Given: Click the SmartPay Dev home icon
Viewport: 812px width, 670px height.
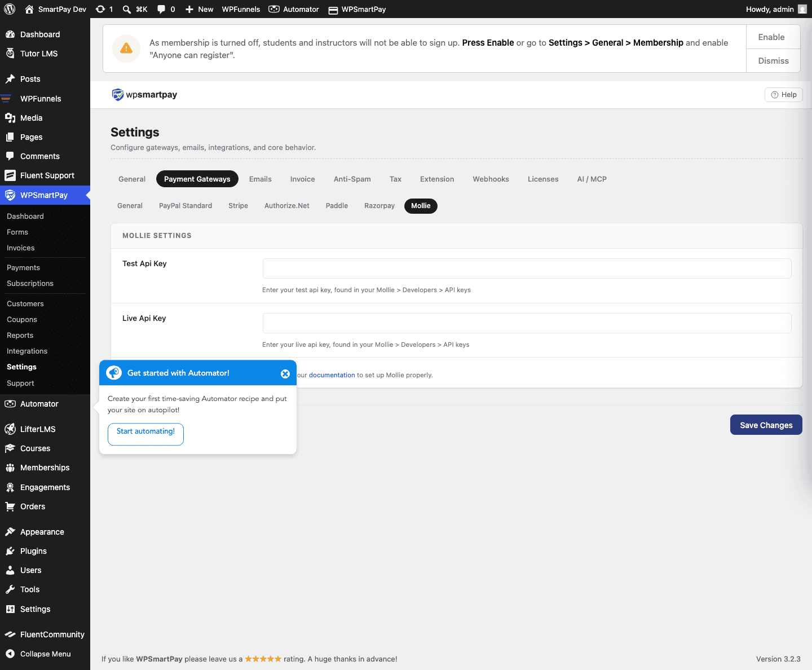Looking at the screenshot, I should pos(29,9).
